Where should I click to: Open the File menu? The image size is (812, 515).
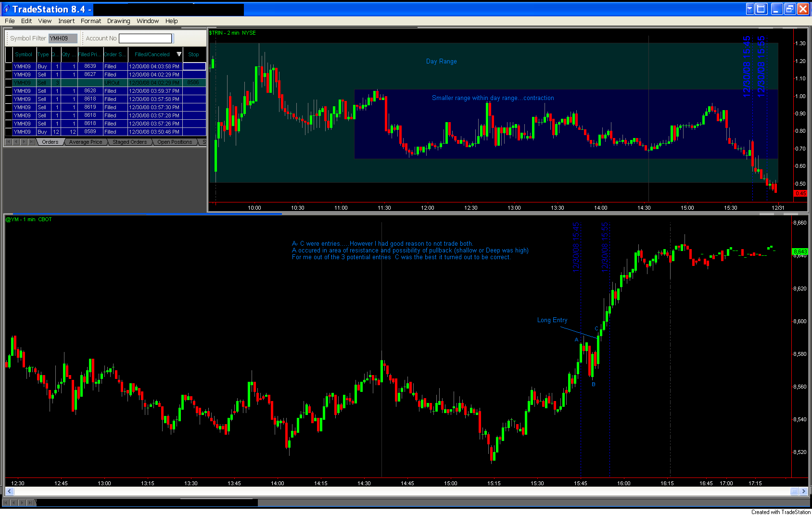pos(10,21)
